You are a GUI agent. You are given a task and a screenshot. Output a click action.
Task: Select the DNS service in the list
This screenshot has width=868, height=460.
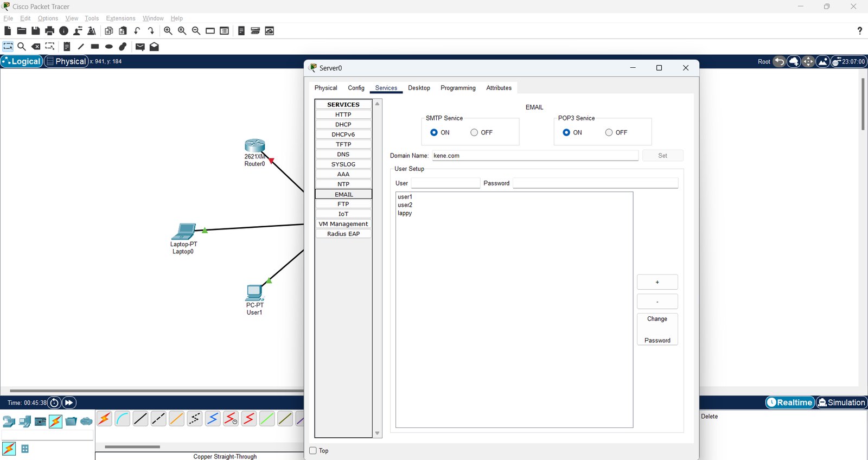coord(343,155)
